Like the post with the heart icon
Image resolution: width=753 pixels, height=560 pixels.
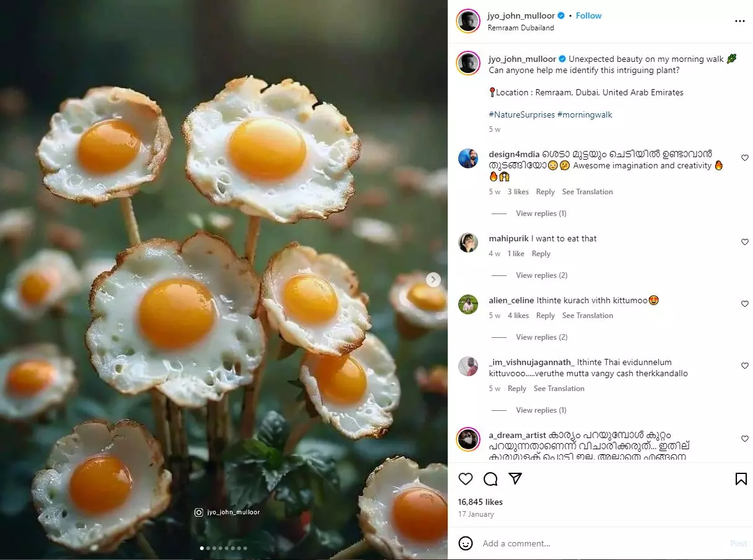click(x=466, y=479)
